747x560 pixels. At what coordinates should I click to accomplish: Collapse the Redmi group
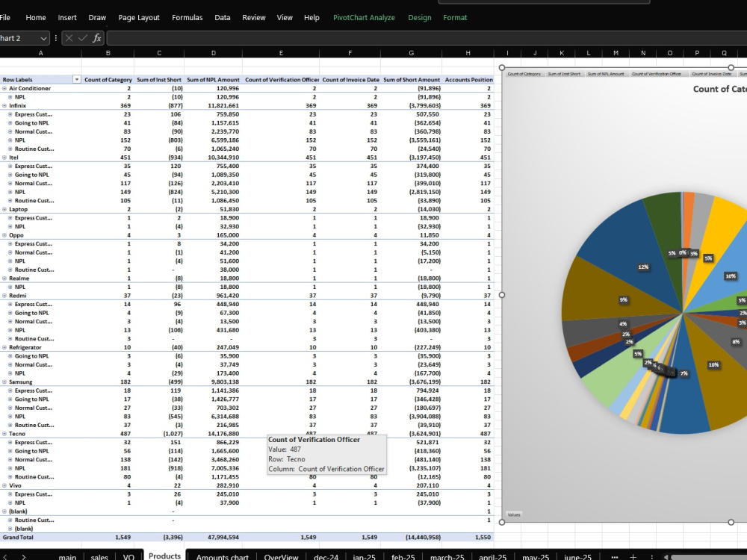click(x=4, y=295)
